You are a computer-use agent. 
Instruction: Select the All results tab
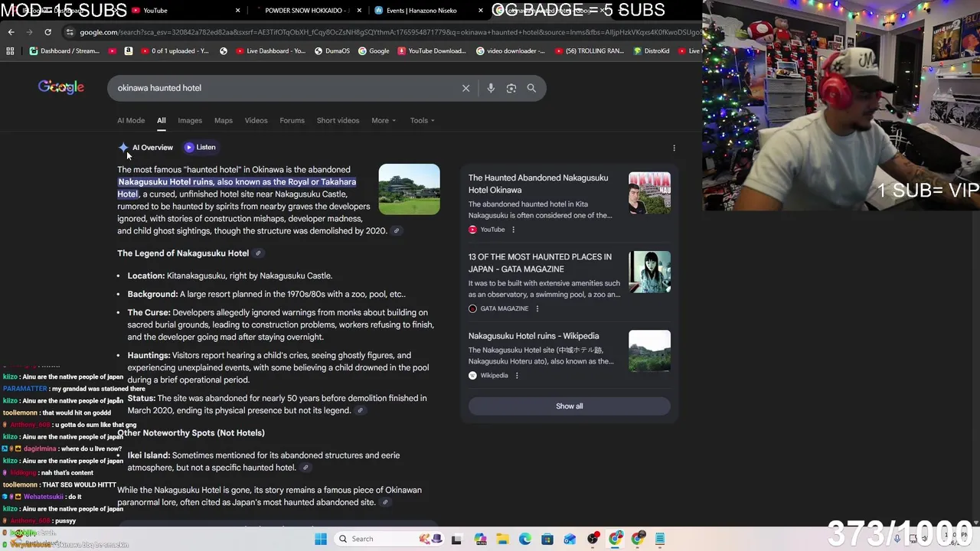tap(162, 120)
